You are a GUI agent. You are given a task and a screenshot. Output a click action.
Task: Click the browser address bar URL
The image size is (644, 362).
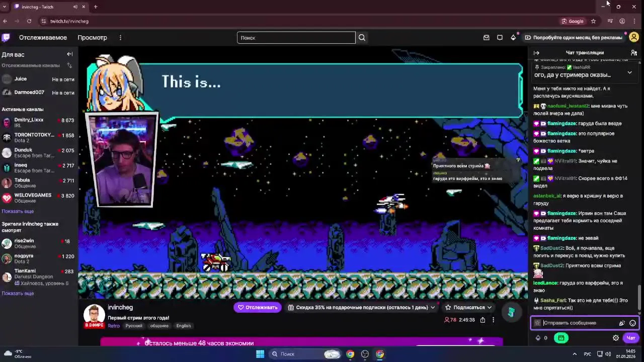[x=69, y=21]
